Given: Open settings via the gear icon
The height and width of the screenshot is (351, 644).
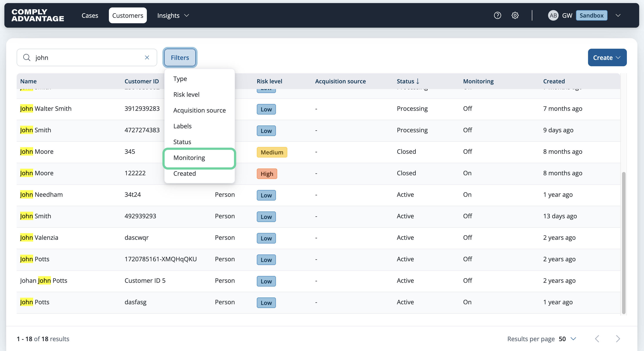Looking at the screenshot, I should click(515, 16).
